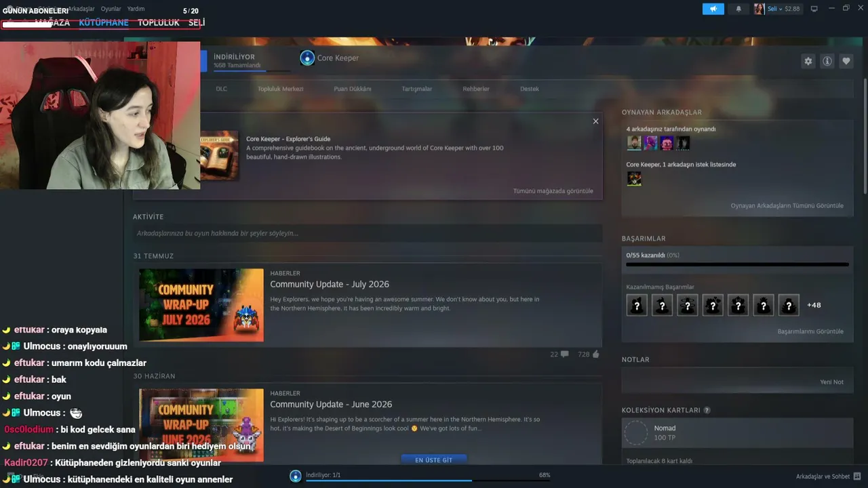Open the third friend avatar in played-by list
868x488 pixels.
[x=667, y=143]
